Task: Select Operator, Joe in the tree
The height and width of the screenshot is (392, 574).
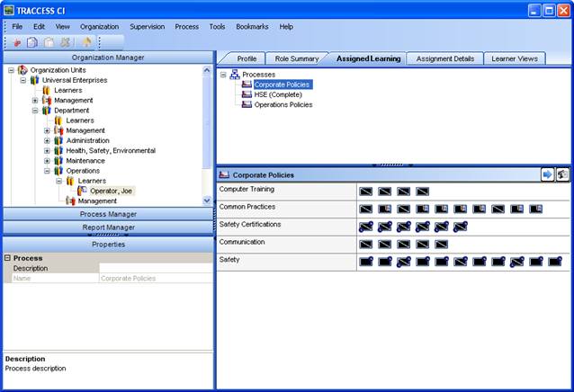Action: (x=111, y=191)
